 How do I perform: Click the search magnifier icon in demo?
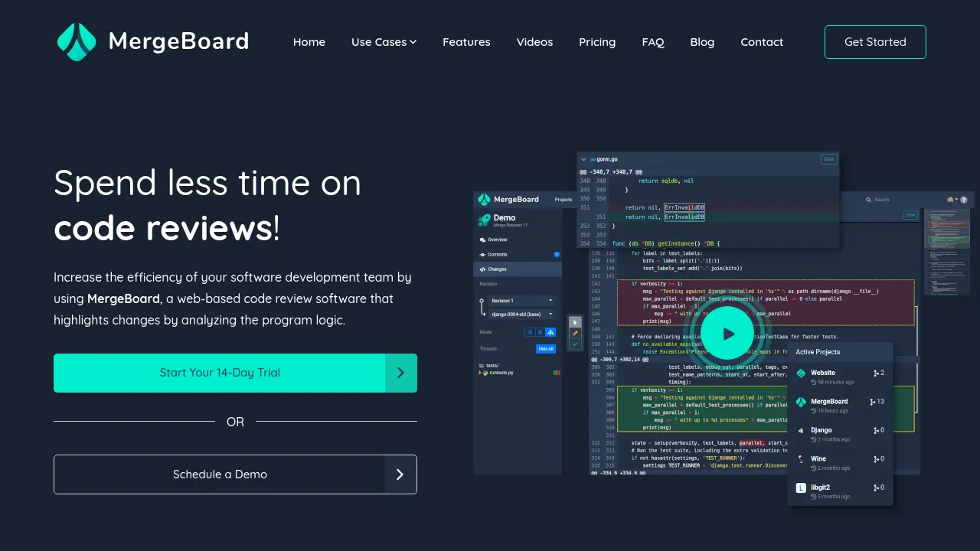[x=869, y=200]
